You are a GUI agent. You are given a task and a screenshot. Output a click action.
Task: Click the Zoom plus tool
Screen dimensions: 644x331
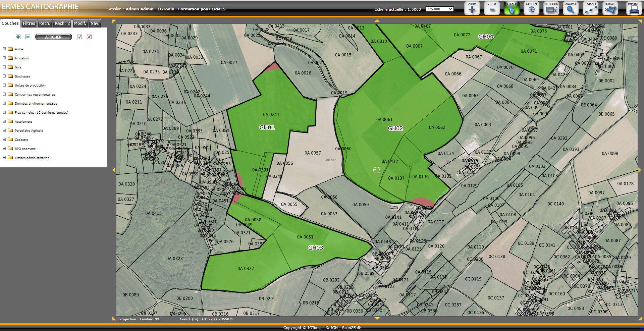[x=472, y=9]
